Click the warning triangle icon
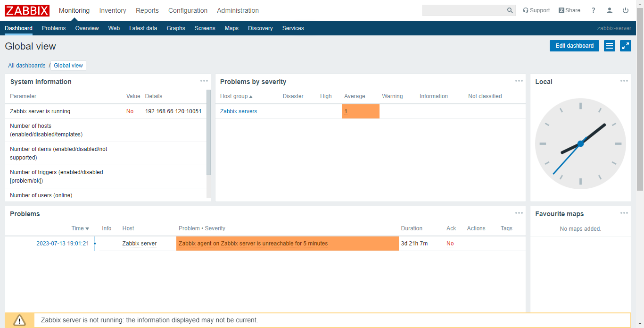This screenshot has height=328, width=644. (19, 320)
